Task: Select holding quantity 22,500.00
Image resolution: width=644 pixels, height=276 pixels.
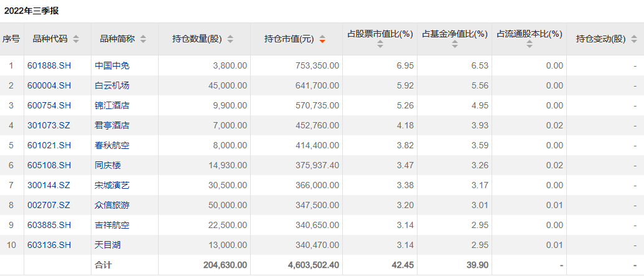Action: (x=228, y=226)
